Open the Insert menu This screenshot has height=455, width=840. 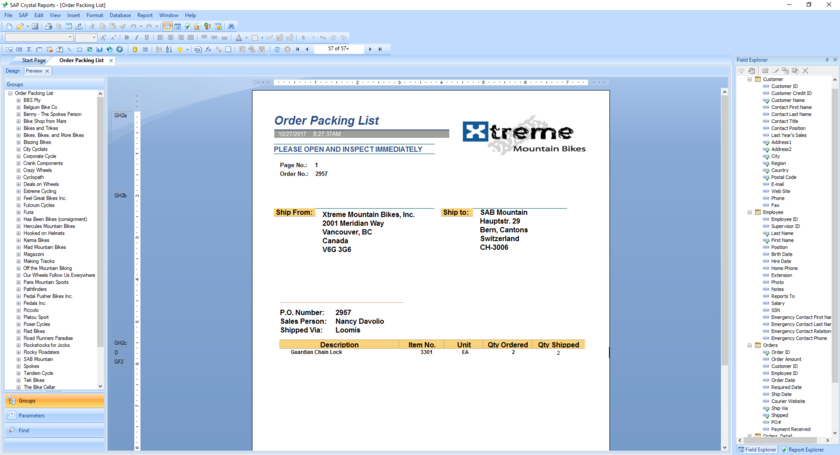pyautogui.click(x=73, y=15)
